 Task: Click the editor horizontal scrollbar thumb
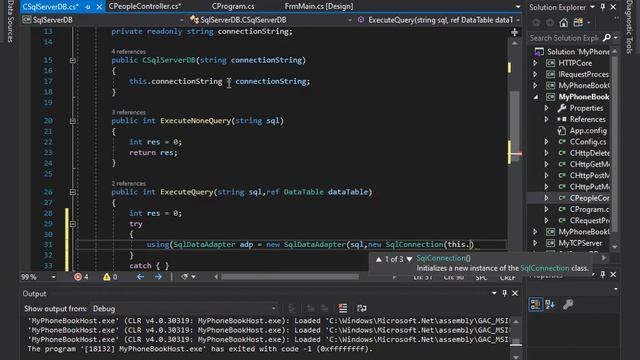pos(290,277)
